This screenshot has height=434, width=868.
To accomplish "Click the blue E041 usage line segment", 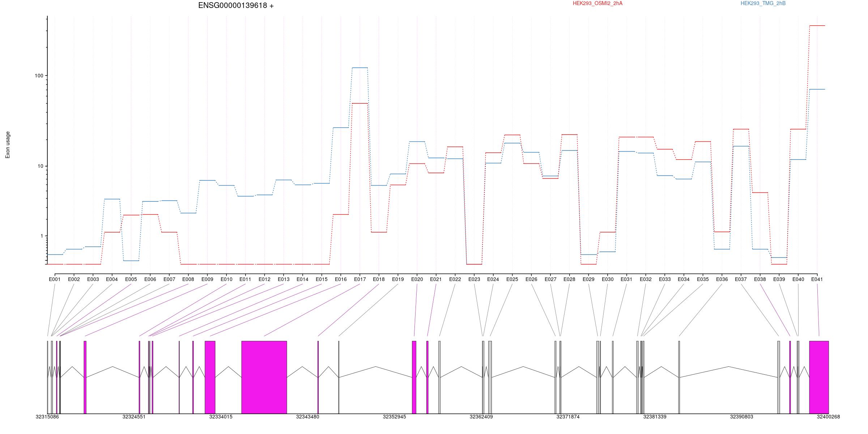I will click(x=817, y=89).
